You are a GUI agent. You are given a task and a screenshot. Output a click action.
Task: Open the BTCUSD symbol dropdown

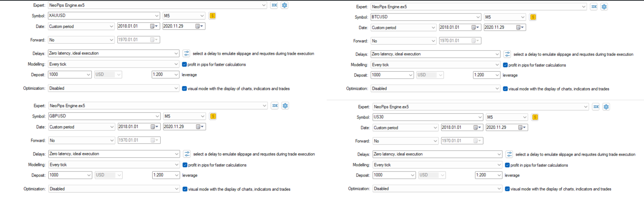pos(478,17)
